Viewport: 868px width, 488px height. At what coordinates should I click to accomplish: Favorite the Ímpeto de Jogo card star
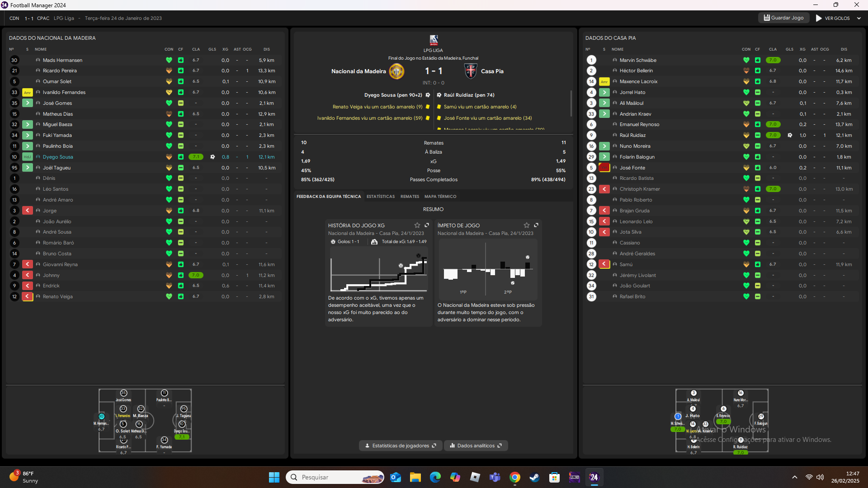tap(527, 225)
